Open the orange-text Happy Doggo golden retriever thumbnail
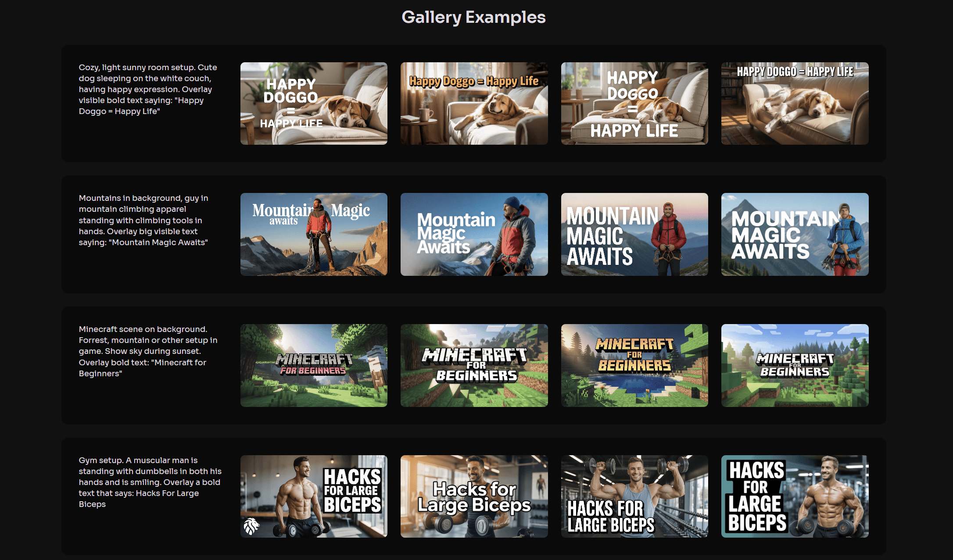The image size is (953, 560). click(474, 103)
